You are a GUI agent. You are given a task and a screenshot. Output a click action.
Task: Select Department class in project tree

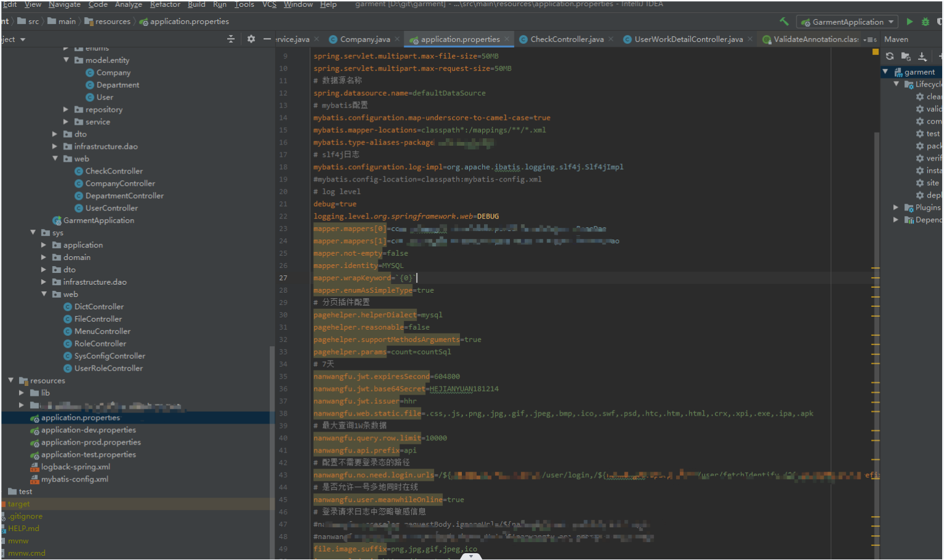coord(112,85)
